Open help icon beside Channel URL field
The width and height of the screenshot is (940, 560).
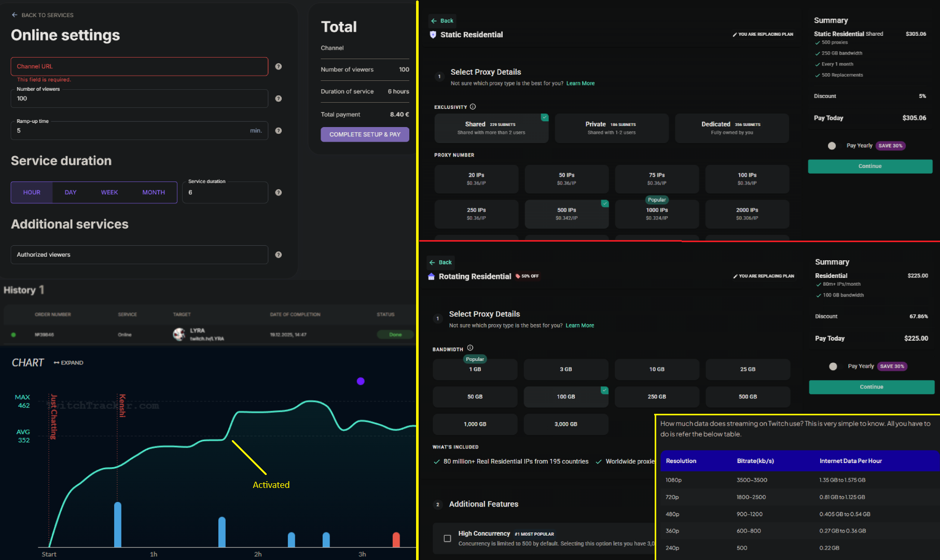[x=279, y=66]
